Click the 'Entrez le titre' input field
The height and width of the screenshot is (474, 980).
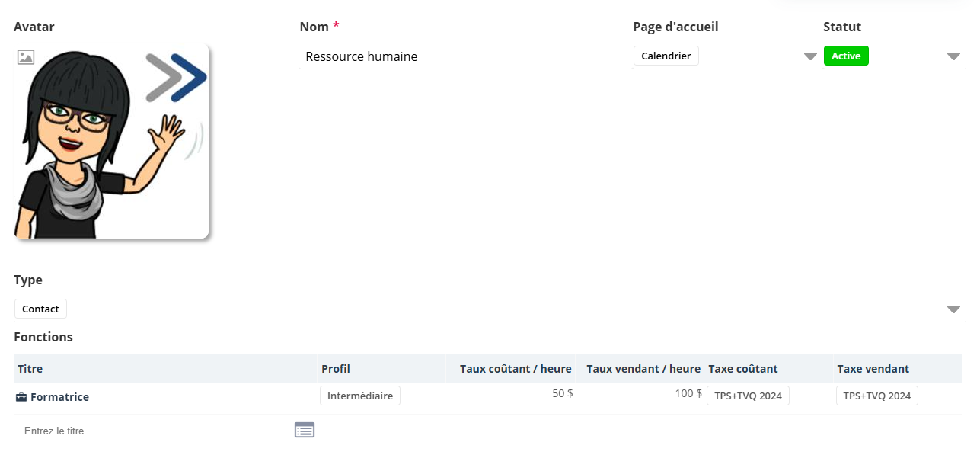(x=152, y=431)
